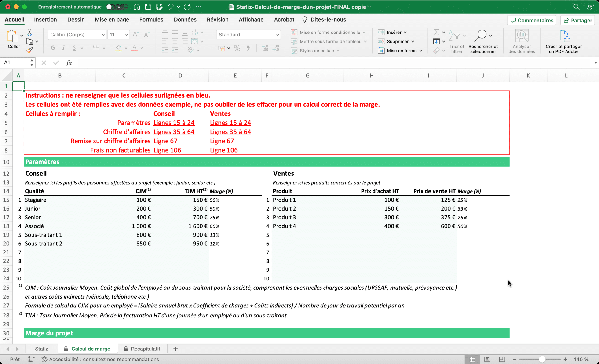
Task: Apply the red font color swatch
Action: click(x=134, y=48)
